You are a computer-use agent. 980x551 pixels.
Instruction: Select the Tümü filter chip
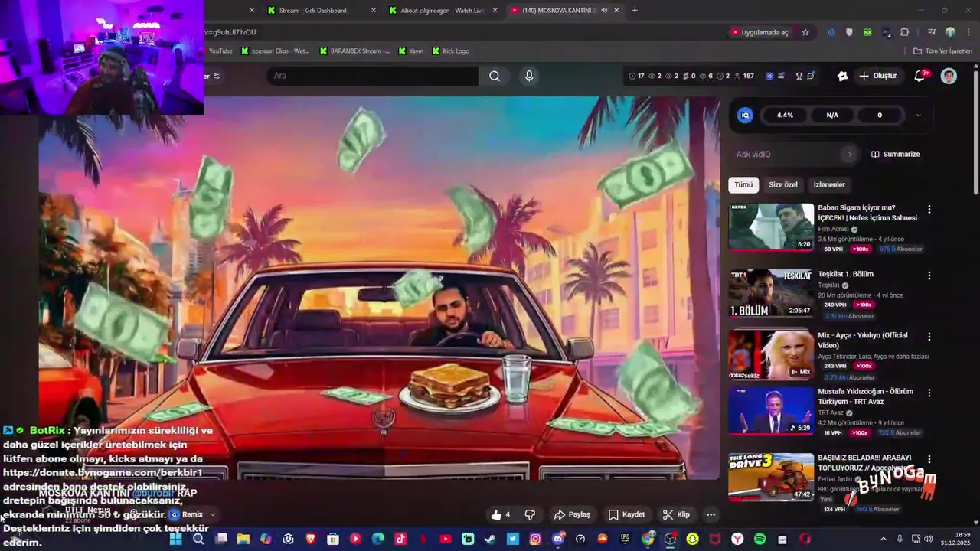click(743, 184)
